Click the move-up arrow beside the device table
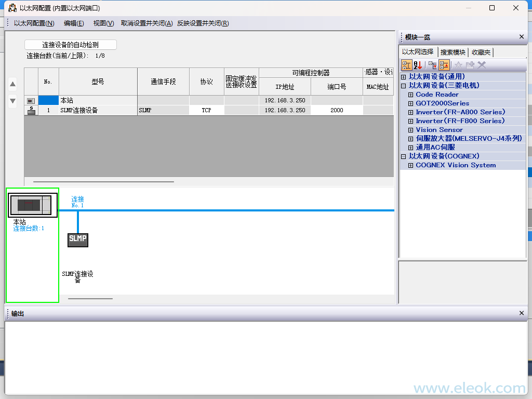Screen dimensions: 532x399 click(13, 84)
